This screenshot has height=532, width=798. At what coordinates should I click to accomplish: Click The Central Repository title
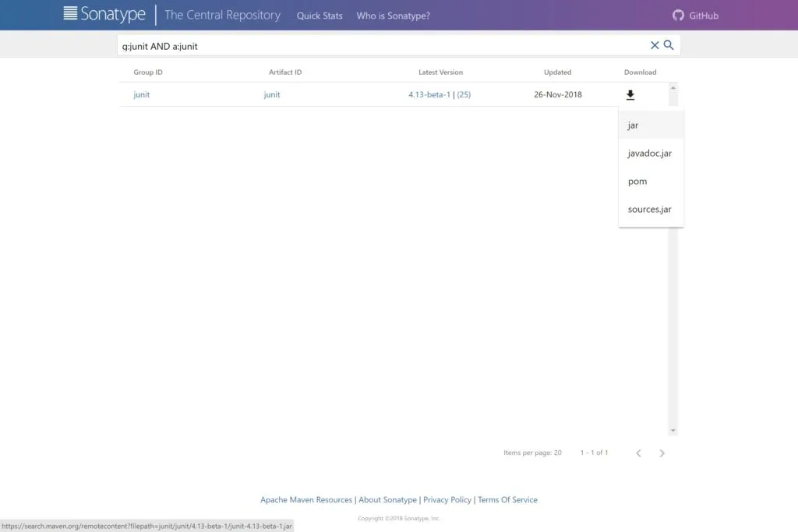222,16
